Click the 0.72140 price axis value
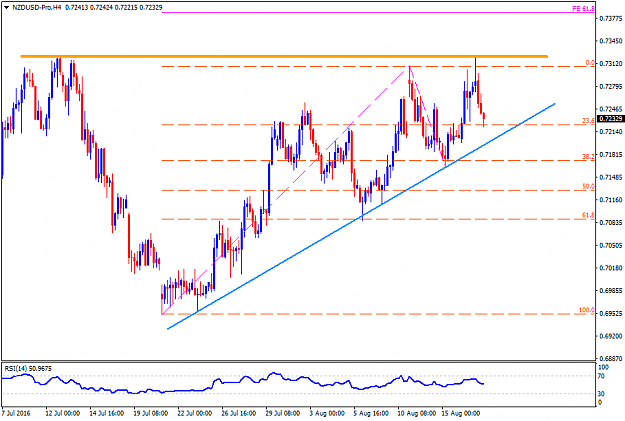The width and height of the screenshot is (625, 421). pos(611,132)
